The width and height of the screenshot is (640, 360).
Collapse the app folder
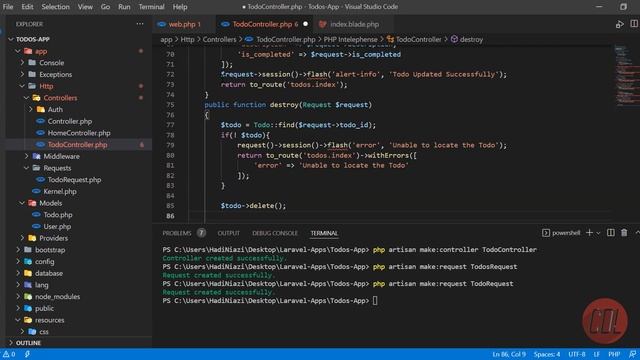click(x=18, y=51)
